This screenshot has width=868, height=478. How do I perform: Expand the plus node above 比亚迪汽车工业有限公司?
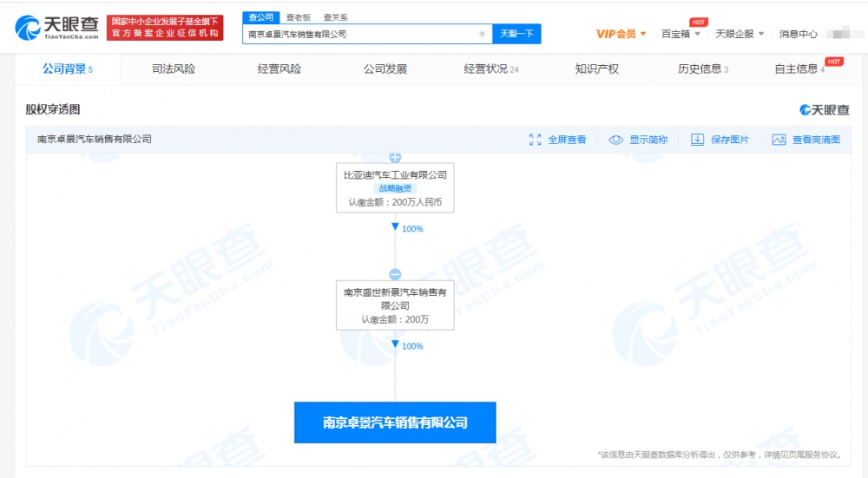(x=395, y=158)
